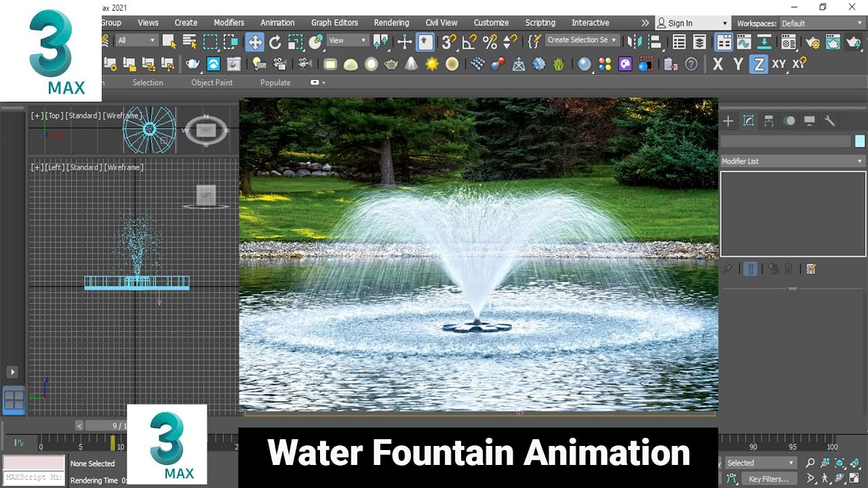Viewport: 868px width, 488px height.
Task: Toggle the Angle Snap icon
Action: [469, 43]
